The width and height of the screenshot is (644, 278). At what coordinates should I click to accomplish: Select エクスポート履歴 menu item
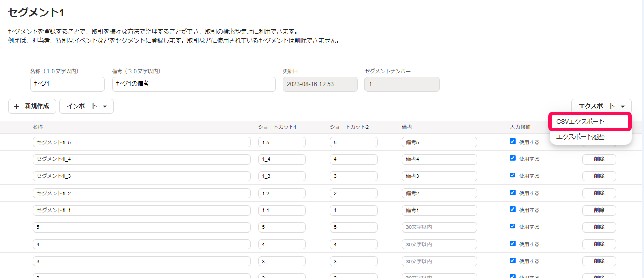[x=590, y=137]
